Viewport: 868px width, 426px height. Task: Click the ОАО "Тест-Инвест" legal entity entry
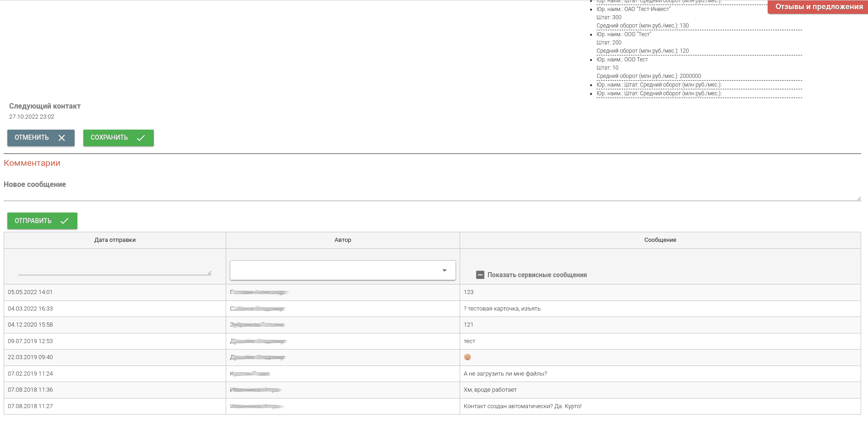[x=633, y=9]
